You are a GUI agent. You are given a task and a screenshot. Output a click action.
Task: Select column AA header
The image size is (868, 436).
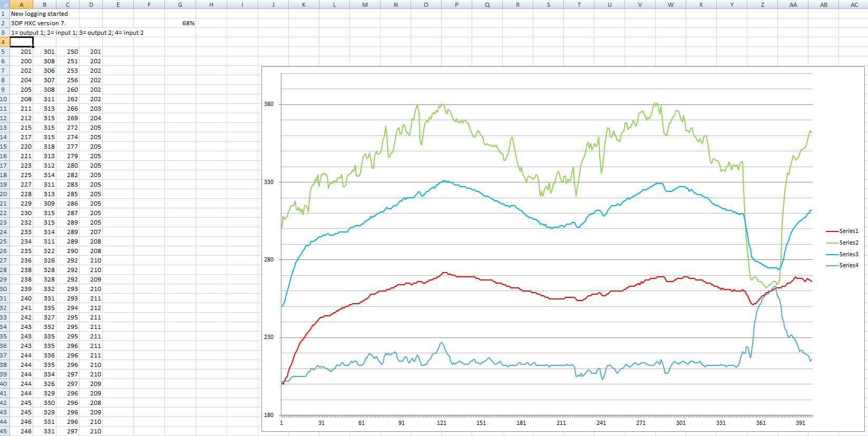[x=793, y=4]
